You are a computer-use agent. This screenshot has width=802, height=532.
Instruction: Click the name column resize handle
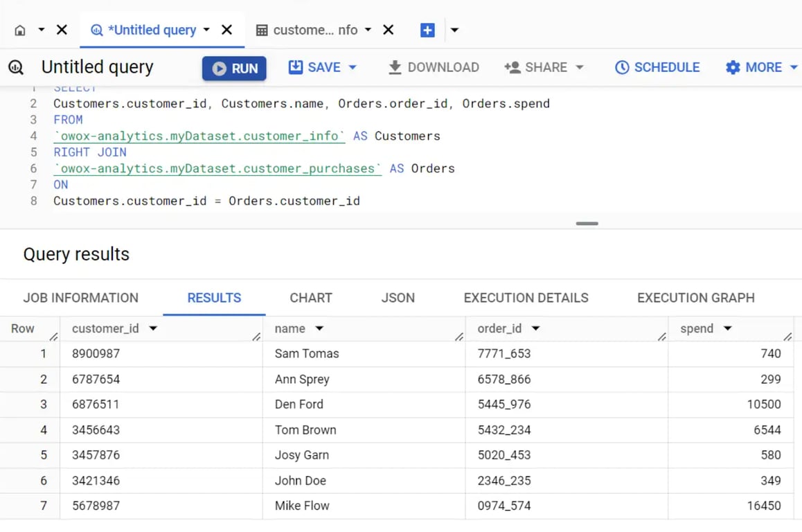[459, 336]
